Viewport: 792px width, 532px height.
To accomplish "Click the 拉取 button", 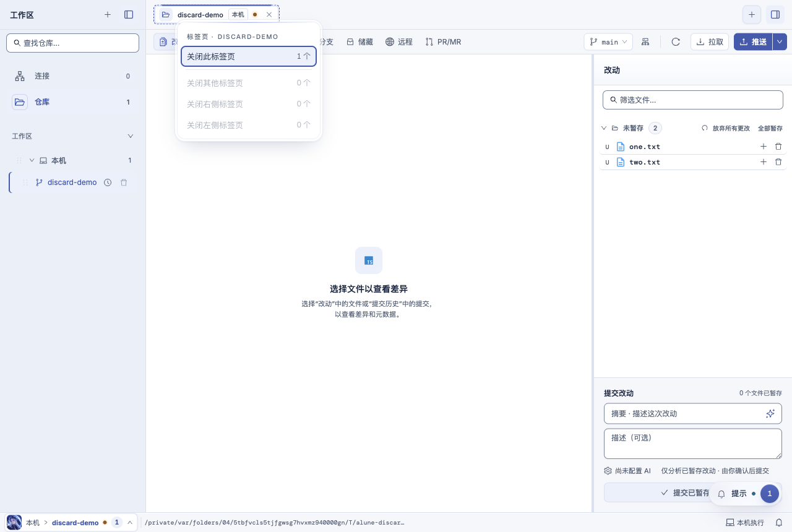I will coord(710,42).
